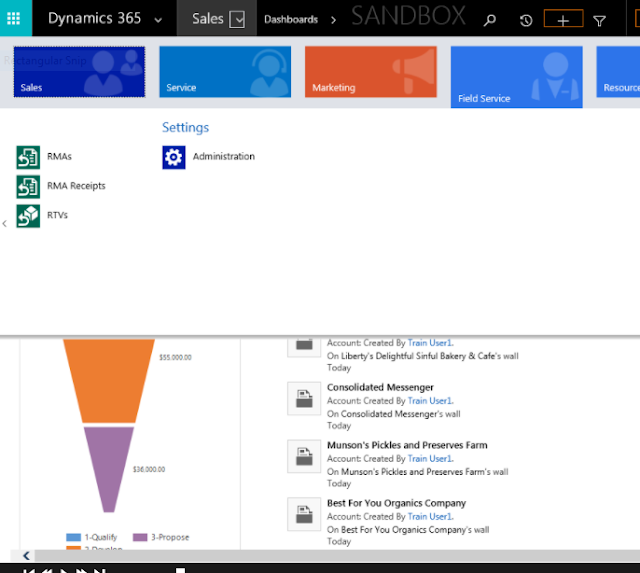Viewport: 640px width, 573px height.
Task: Open the Sales area menu
Action: (207, 18)
